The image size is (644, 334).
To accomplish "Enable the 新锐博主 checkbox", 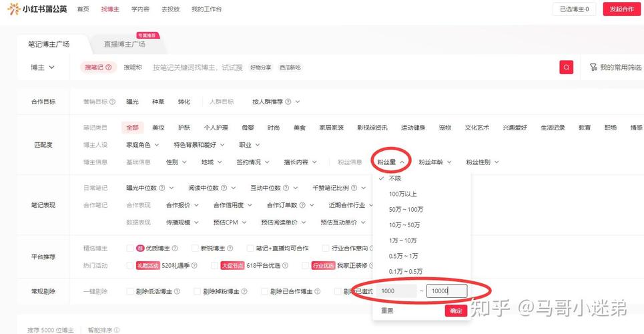I will [x=195, y=248].
